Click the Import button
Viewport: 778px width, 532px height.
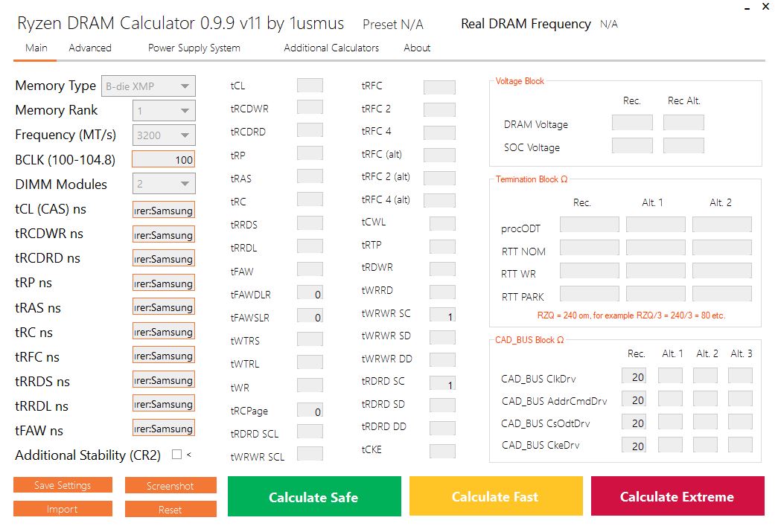63,509
